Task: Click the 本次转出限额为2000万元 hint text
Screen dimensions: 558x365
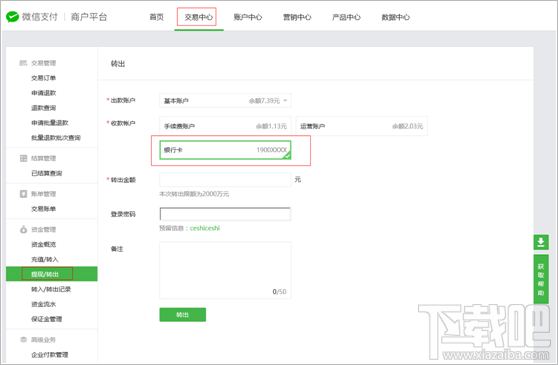Action: coord(194,194)
